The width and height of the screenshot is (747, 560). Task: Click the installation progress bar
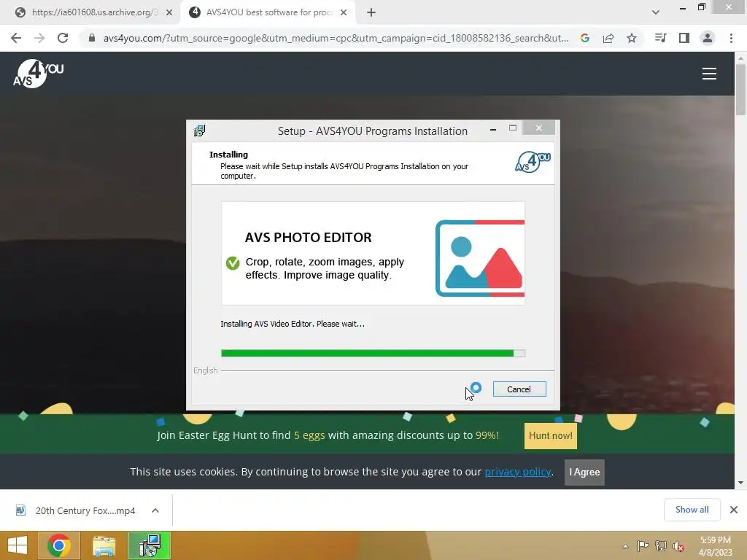click(x=373, y=354)
